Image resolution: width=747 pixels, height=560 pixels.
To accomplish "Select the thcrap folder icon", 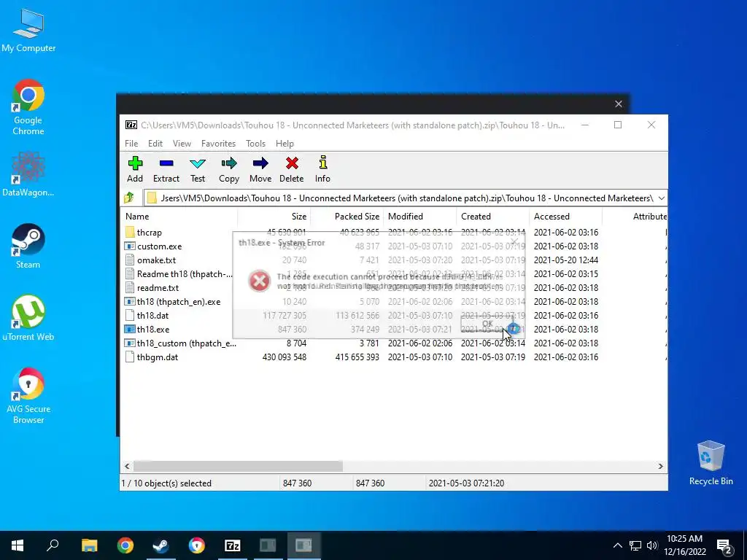I will tap(130, 233).
